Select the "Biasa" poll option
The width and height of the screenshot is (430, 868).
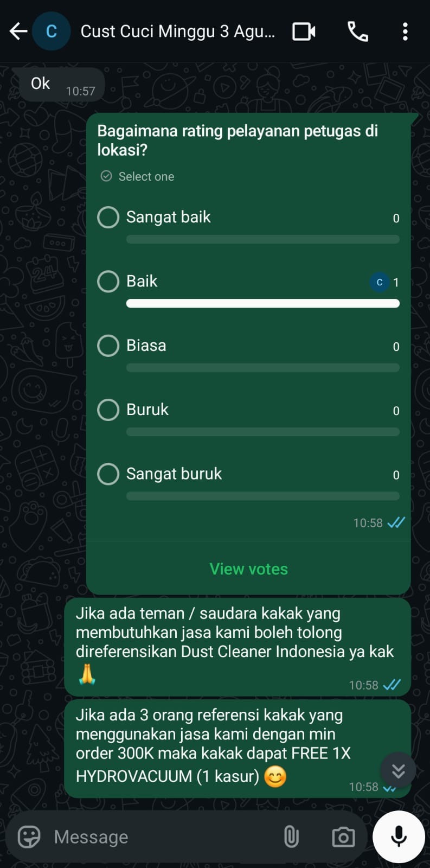click(x=248, y=352)
